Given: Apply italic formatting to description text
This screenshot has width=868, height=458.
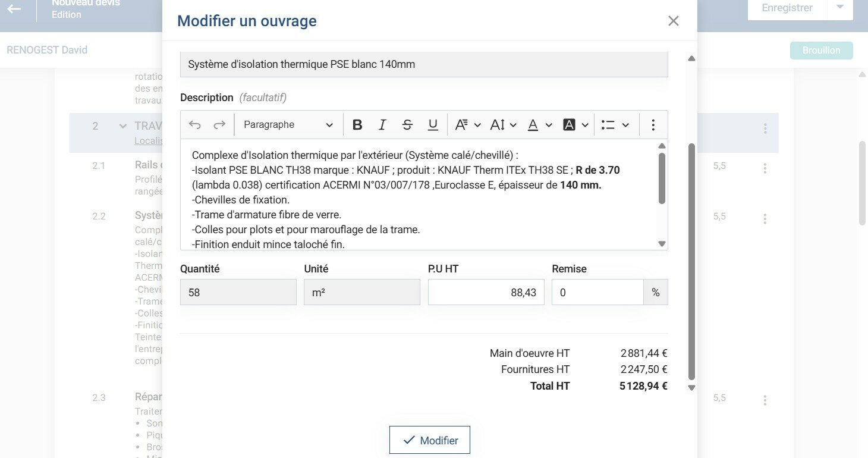Looking at the screenshot, I should click(382, 125).
